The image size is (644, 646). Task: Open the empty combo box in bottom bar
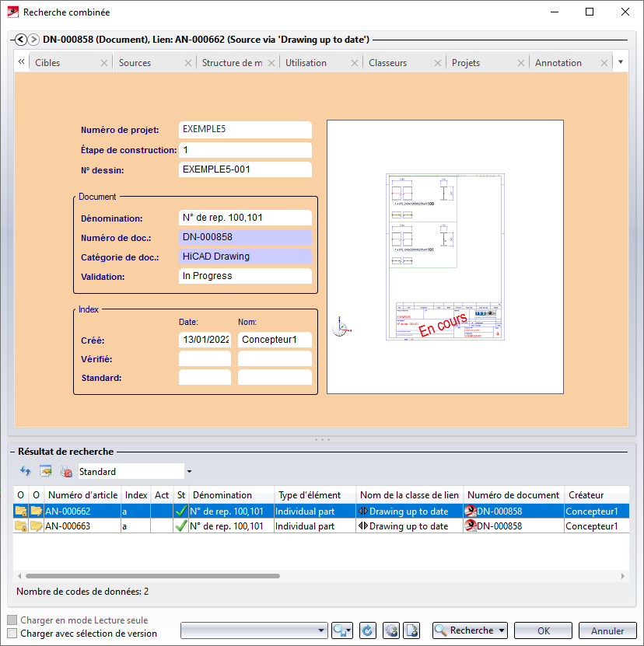[x=254, y=630]
